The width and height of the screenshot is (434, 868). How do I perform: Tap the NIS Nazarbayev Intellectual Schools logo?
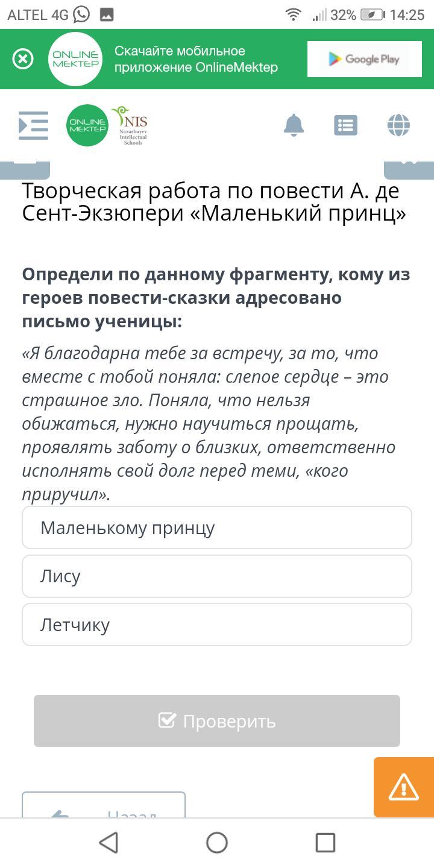pos(130,125)
